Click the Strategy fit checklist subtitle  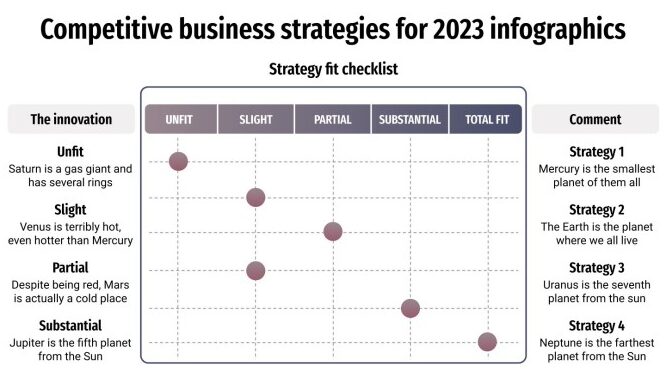coord(333,69)
